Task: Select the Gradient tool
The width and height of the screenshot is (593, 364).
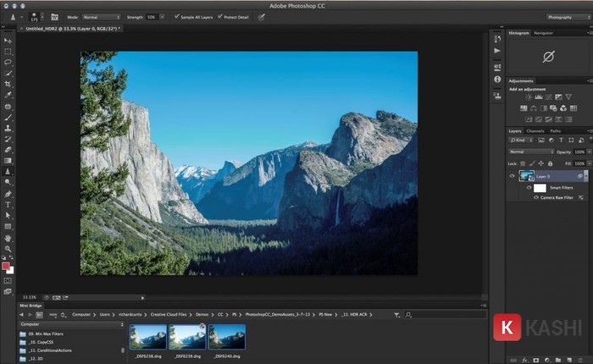Action: point(8,161)
